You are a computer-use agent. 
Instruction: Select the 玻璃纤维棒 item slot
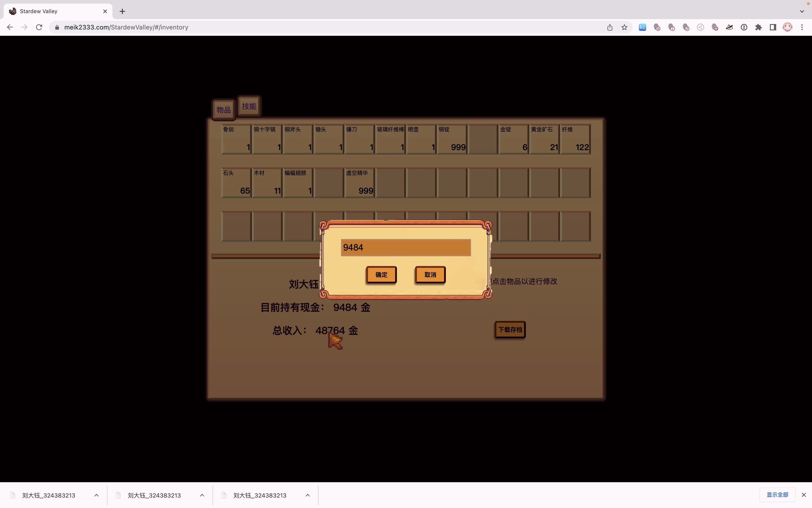point(391,139)
